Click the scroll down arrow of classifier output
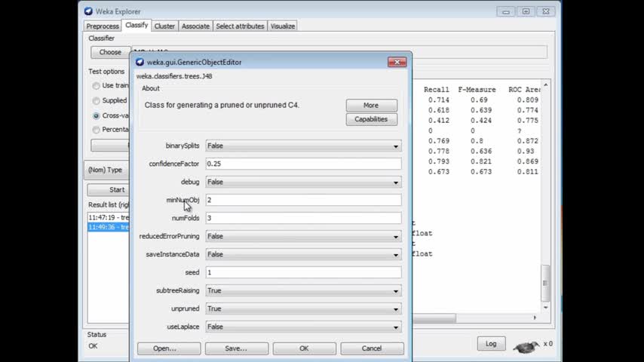Viewport: 644px width, 362px height. pos(545,308)
